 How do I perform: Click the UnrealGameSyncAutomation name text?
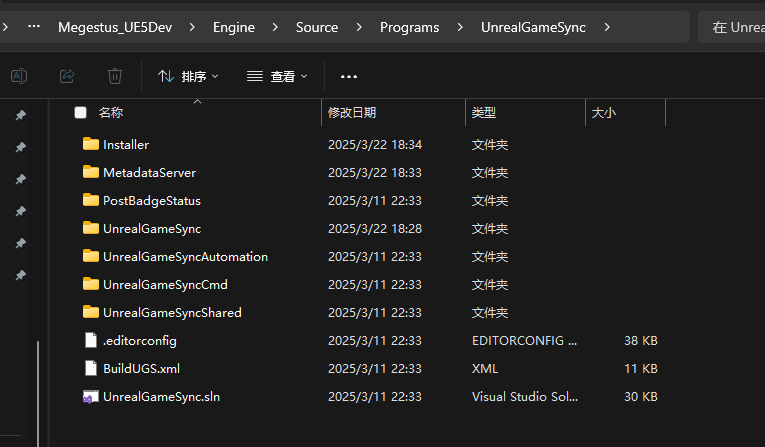pos(185,257)
